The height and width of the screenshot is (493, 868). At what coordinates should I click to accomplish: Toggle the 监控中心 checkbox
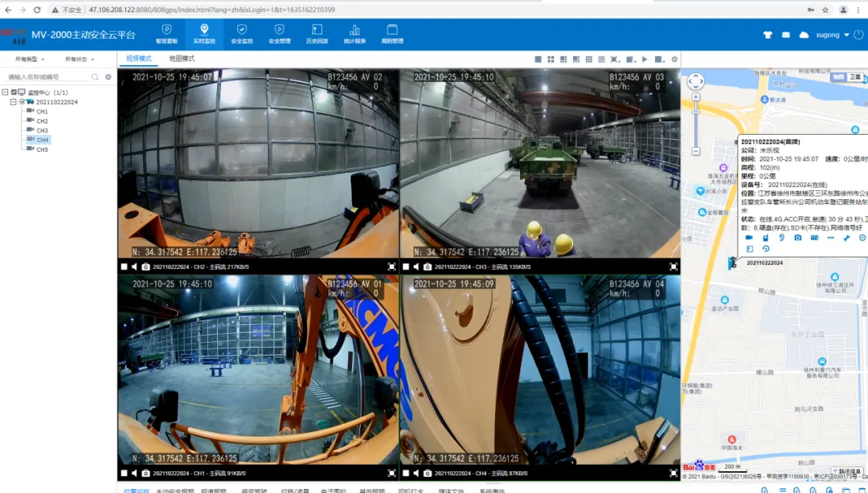(x=13, y=92)
